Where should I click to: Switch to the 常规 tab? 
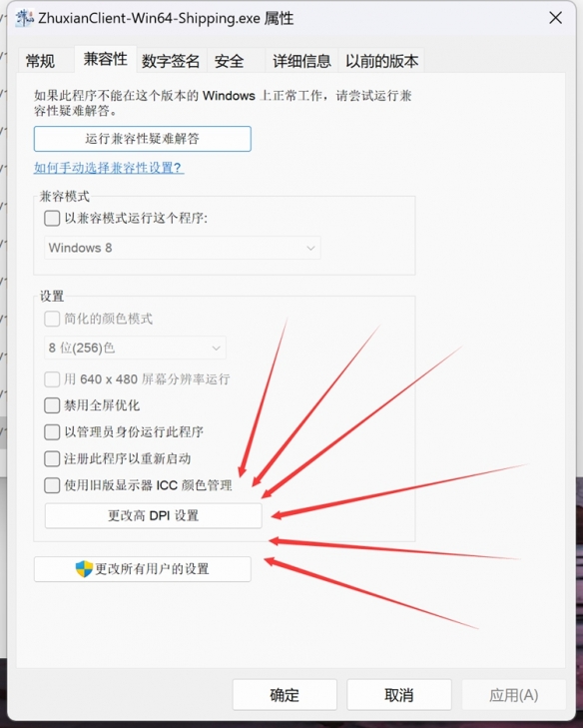(x=40, y=61)
